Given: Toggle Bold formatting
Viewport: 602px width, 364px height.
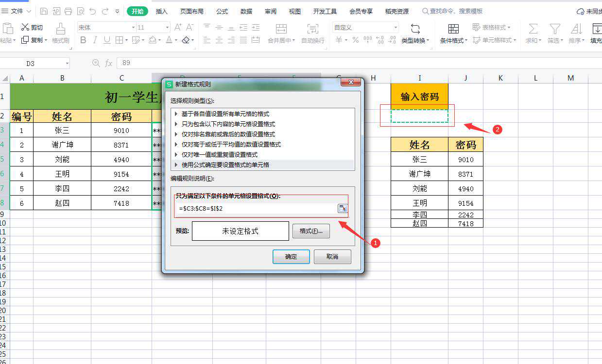Looking at the screenshot, I should point(83,40).
